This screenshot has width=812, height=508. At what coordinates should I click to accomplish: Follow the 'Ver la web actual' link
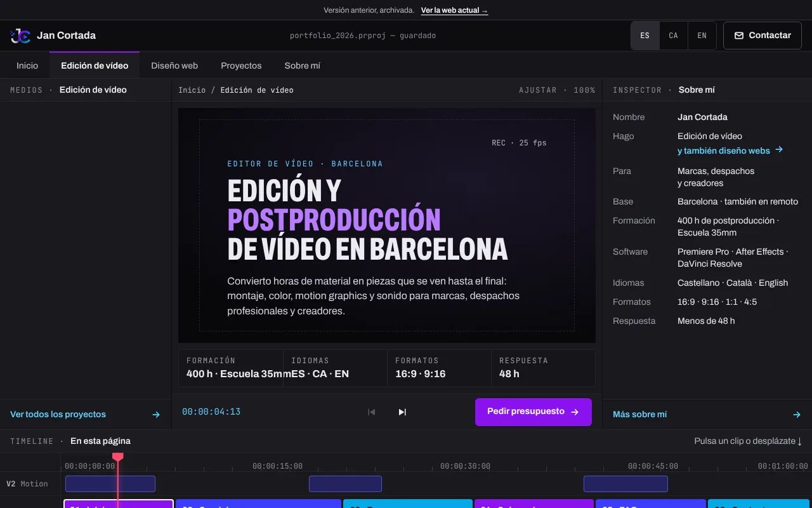tap(455, 10)
